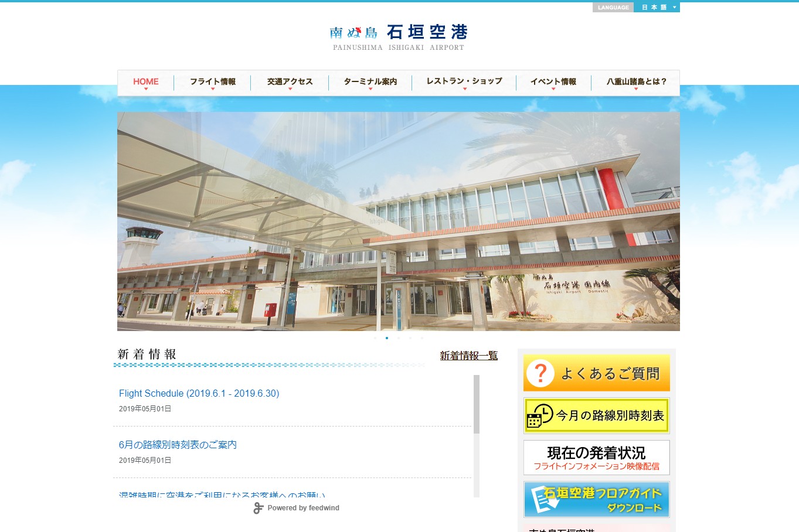This screenshot has width=799, height=532.
Task: Select the third slideshow pagination dot
Action: 399,338
